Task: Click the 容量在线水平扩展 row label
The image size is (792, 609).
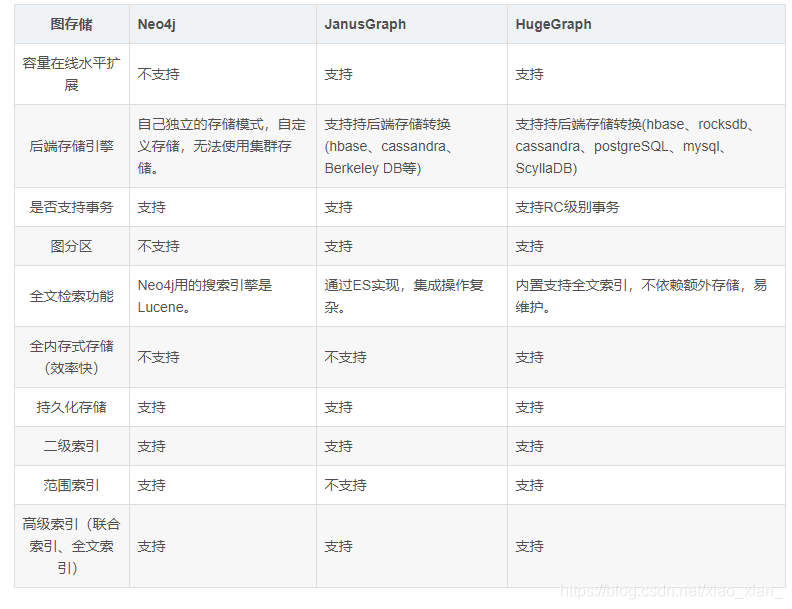Action: click(71, 74)
